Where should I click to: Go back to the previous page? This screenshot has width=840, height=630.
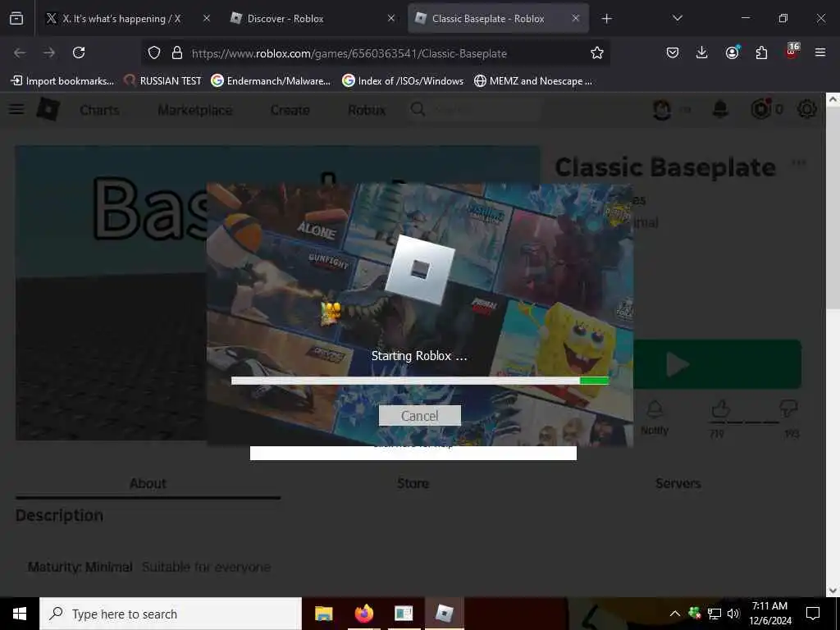click(x=20, y=52)
